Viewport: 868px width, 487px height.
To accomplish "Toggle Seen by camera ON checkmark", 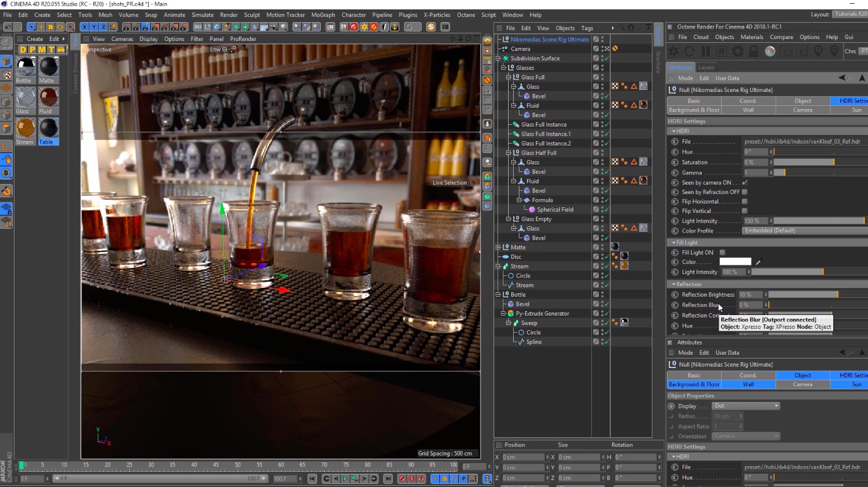I will (x=744, y=183).
